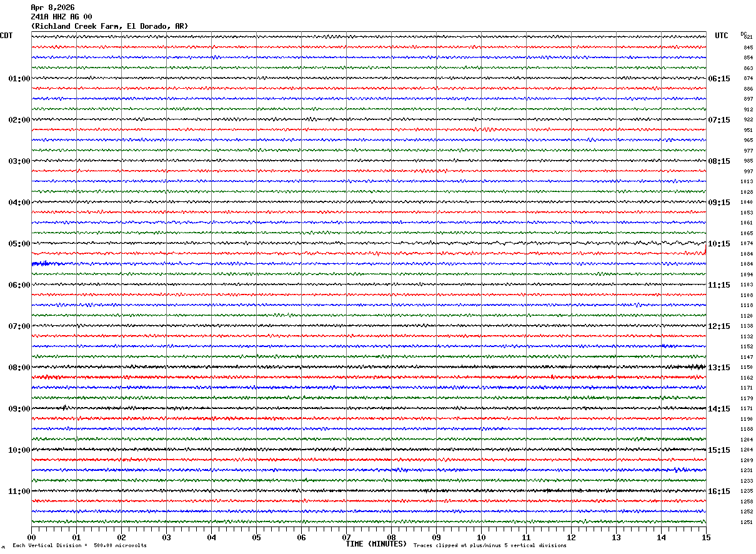
Task: Click DC offset value "1258"
Action: 747,501
